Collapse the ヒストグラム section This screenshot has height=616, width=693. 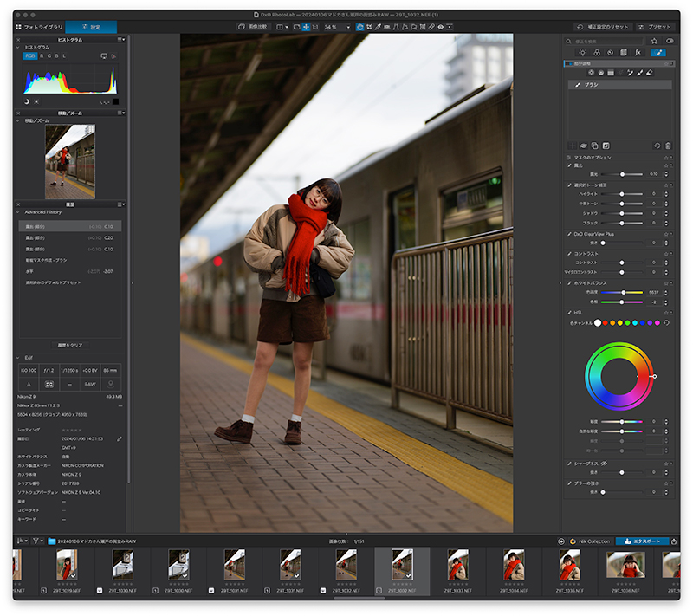click(x=17, y=47)
